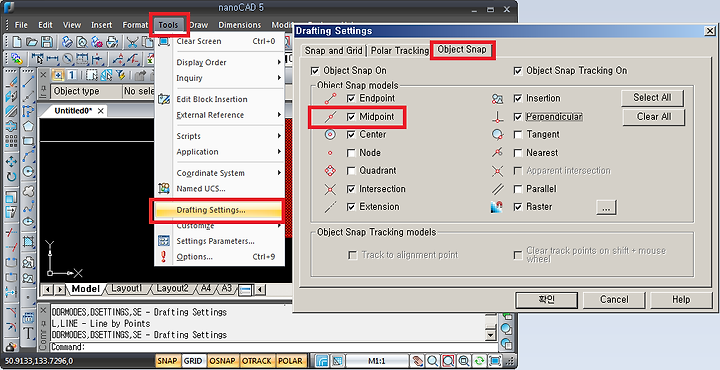Screen dimensions: 720x370
Task: Click the 확인 confirm button
Action: (546, 300)
